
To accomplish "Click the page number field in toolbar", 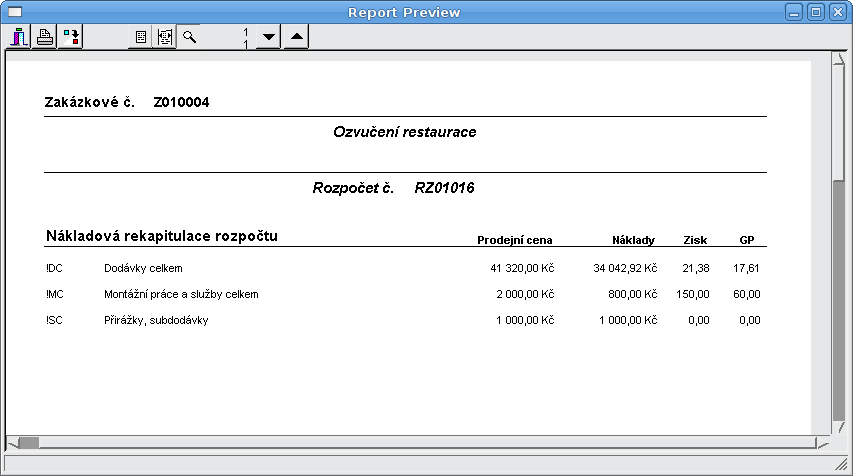I will (x=228, y=37).
